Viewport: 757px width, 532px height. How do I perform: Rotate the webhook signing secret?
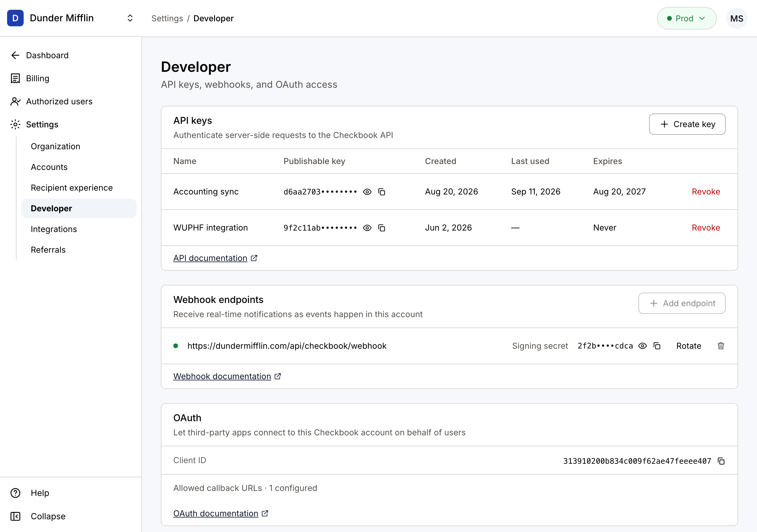(689, 346)
